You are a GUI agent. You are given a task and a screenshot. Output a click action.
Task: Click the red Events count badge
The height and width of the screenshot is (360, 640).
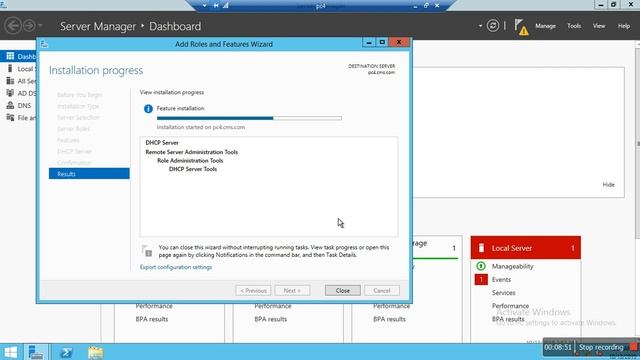click(481, 279)
